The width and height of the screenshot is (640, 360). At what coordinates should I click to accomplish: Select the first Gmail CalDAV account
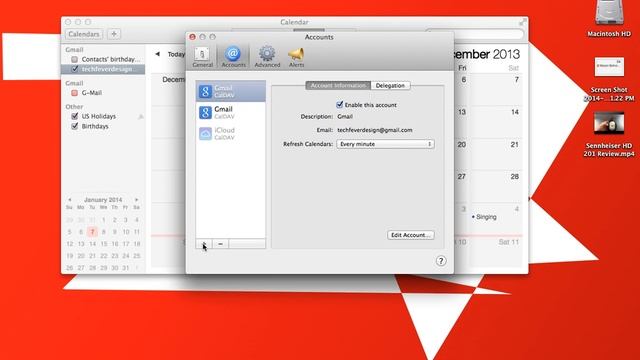pyautogui.click(x=231, y=91)
